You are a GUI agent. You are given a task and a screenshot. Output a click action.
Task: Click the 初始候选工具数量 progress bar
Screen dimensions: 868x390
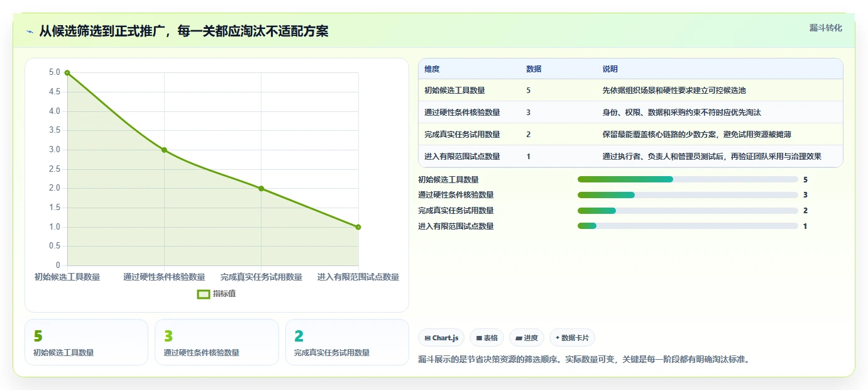pos(688,179)
